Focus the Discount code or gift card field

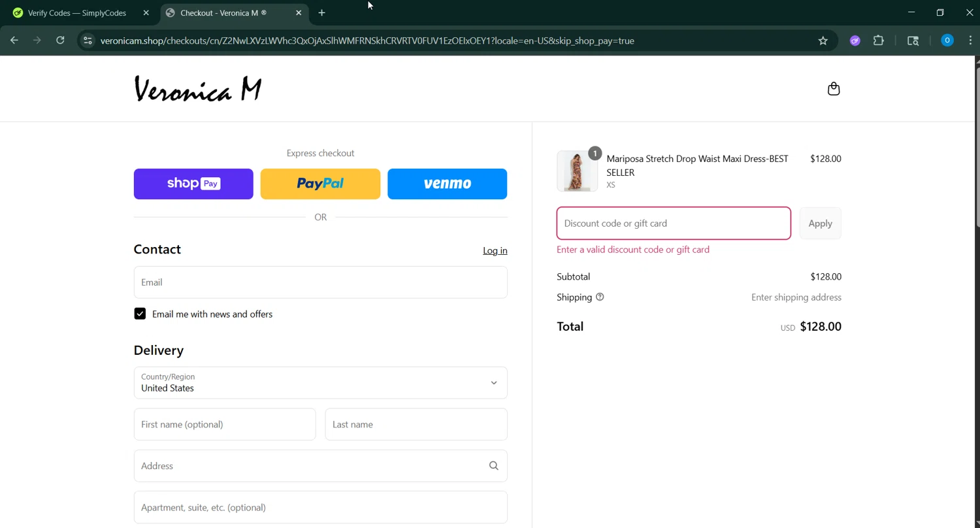674,223
